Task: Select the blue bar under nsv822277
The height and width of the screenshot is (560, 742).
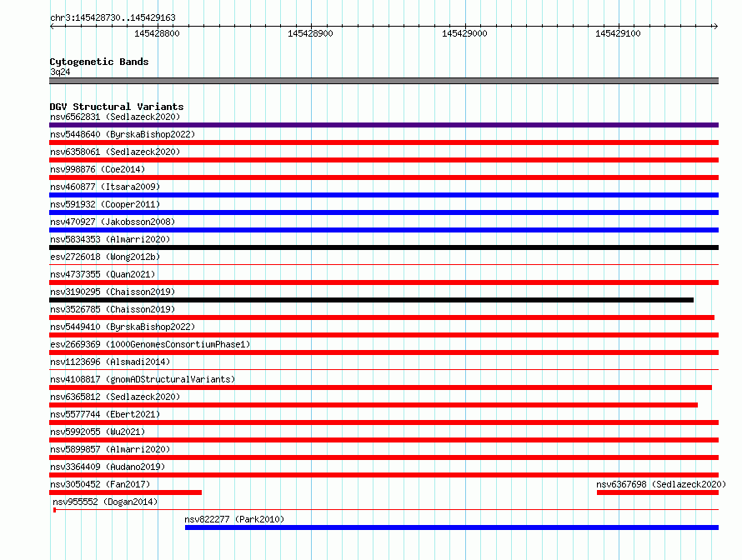Action: pos(452,527)
